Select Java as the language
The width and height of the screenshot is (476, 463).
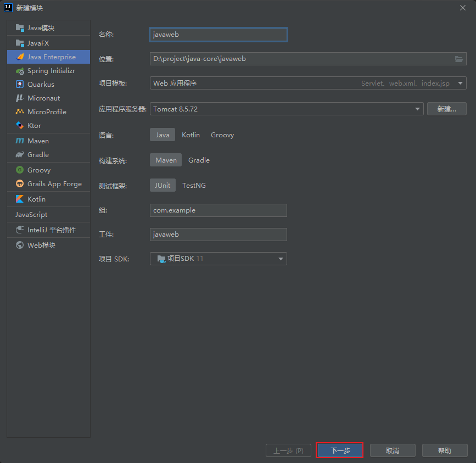(163, 135)
